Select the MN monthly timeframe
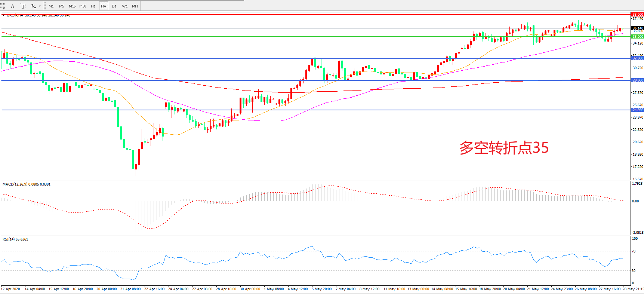Viewport: 644px width, 294px height. pyautogui.click(x=135, y=6)
